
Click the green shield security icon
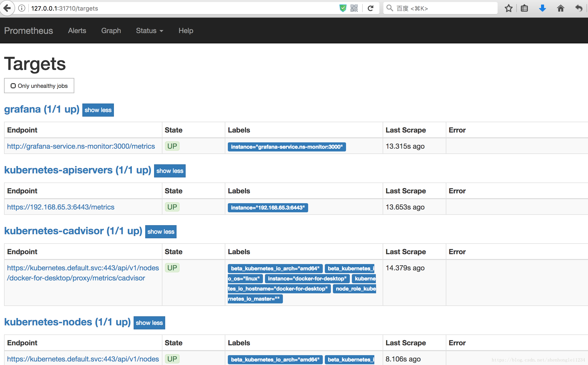pos(343,8)
